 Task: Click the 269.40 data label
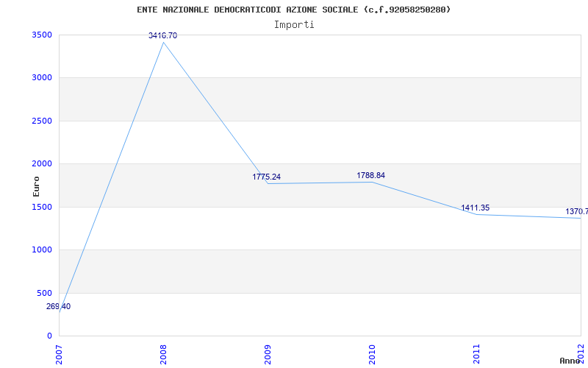tap(58, 306)
